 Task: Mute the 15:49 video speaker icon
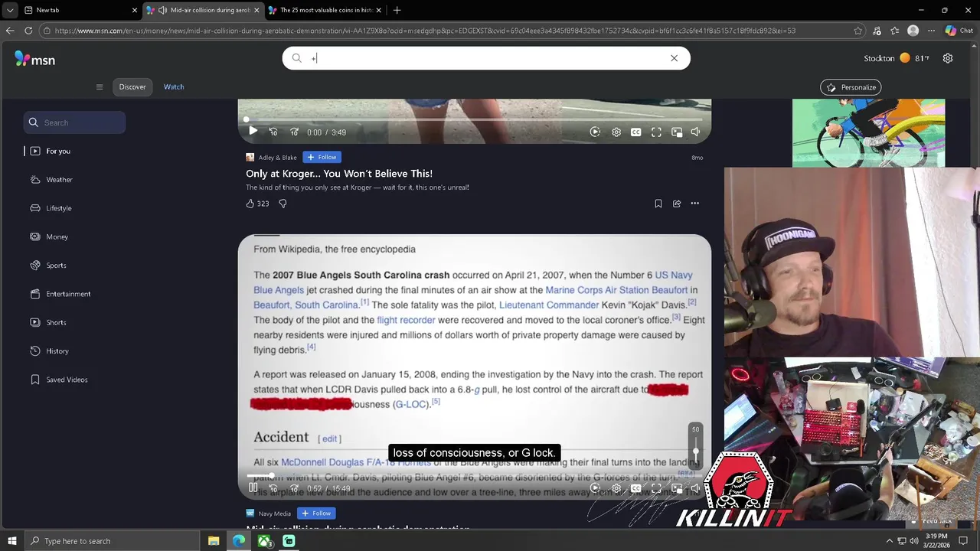coord(695,488)
